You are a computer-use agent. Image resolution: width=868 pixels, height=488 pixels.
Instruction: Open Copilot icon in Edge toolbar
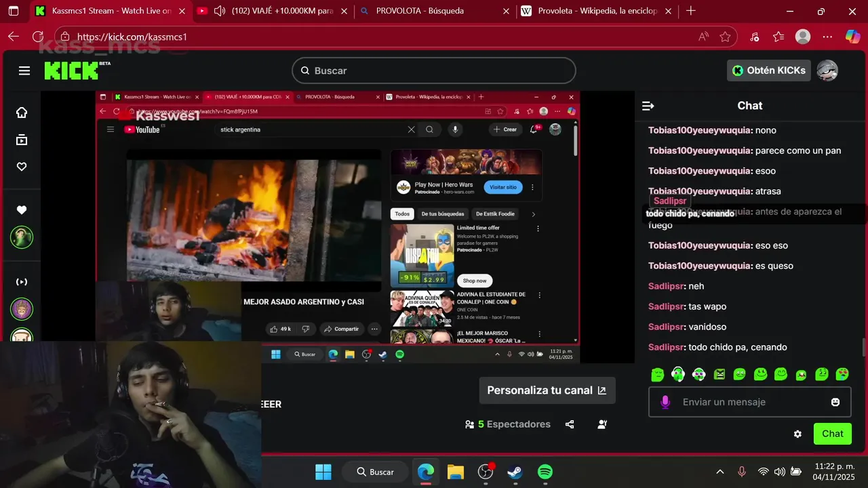point(852,37)
